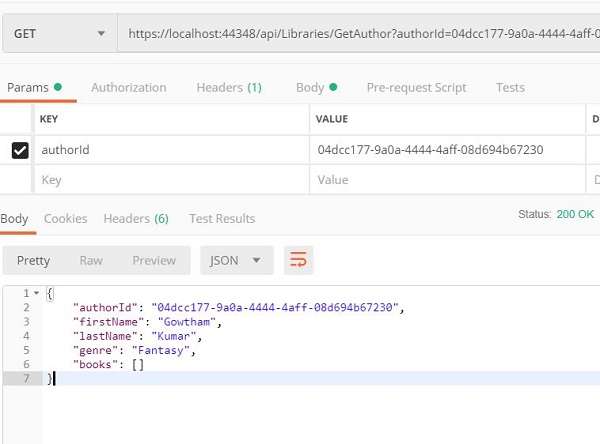The height and width of the screenshot is (444, 600).
Task: Go to the Tests tab
Action: coord(510,87)
